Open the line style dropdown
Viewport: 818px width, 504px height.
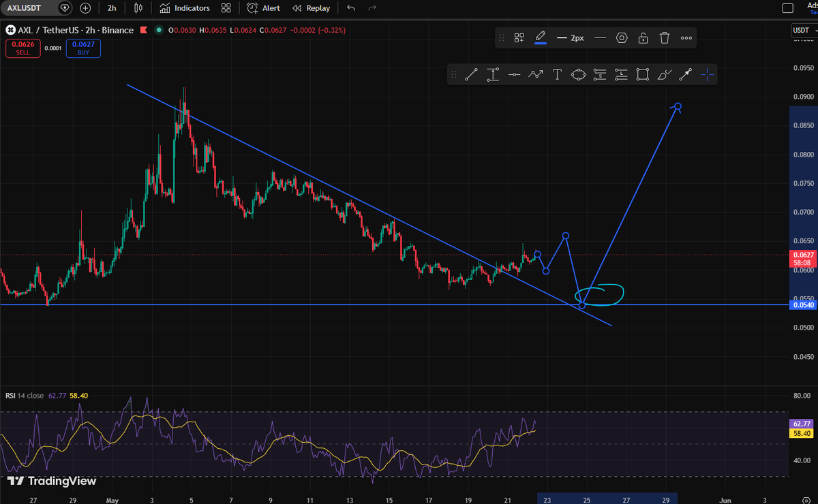coord(601,38)
